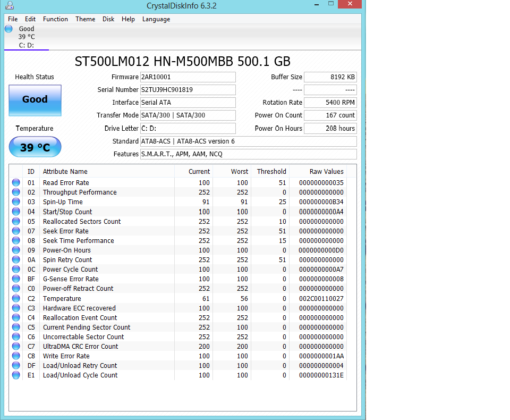This screenshot has height=420, width=510.
Task: Open the File menu
Action: click(13, 19)
